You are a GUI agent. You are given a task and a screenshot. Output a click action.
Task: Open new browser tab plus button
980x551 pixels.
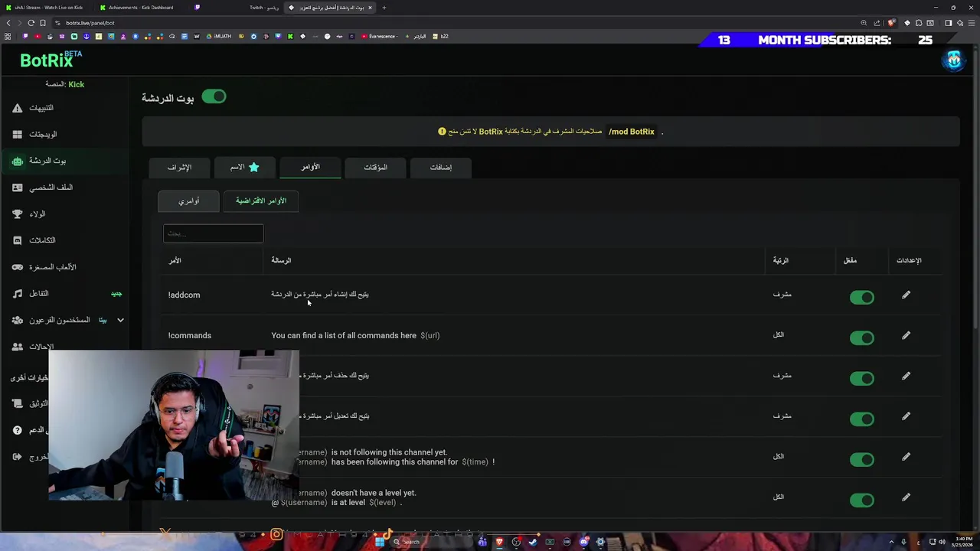(x=384, y=8)
